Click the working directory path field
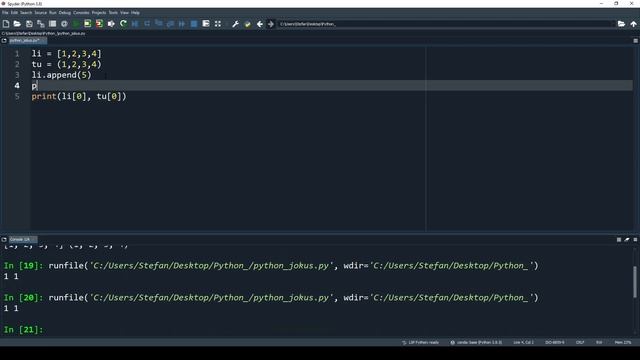This screenshot has width=640, height=360. click(445, 24)
